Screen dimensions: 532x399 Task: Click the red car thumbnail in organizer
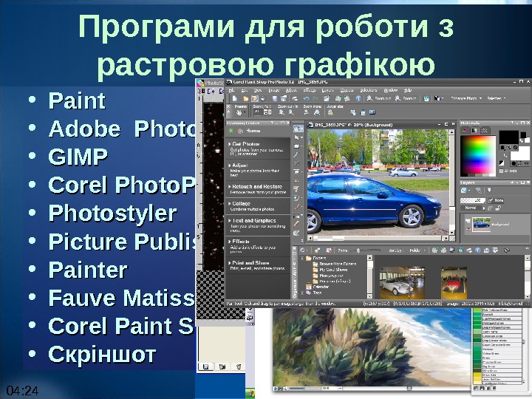tap(454, 282)
